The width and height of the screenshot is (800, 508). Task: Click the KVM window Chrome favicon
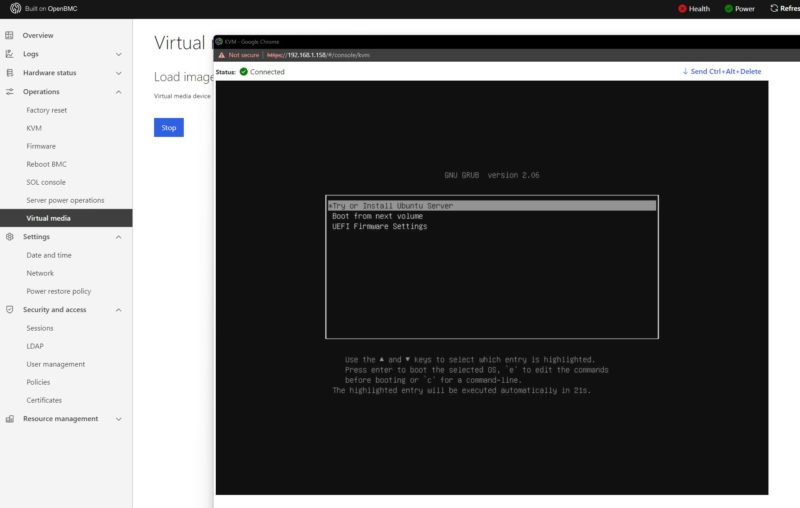tap(219, 42)
